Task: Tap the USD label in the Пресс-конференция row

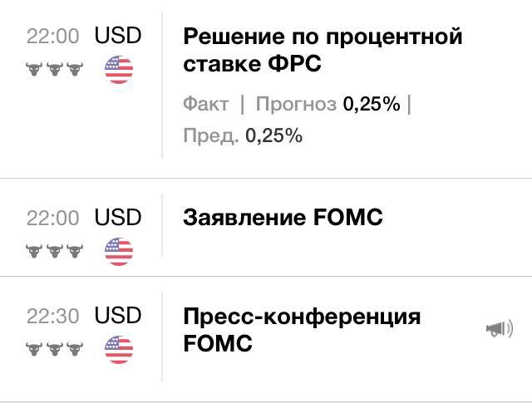Action: (118, 315)
